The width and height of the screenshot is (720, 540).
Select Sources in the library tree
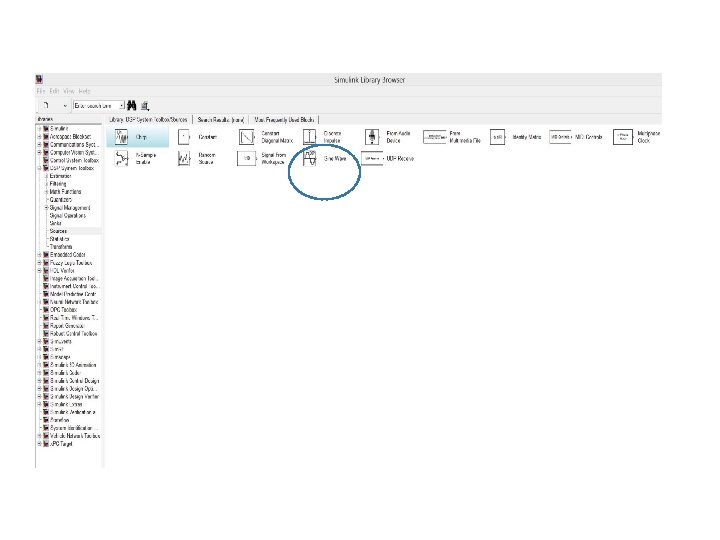pos(58,231)
